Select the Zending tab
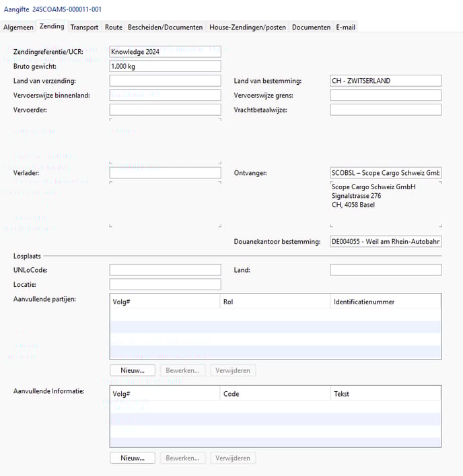The image size is (463, 476). pyautogui.click(x=52, y=26)
